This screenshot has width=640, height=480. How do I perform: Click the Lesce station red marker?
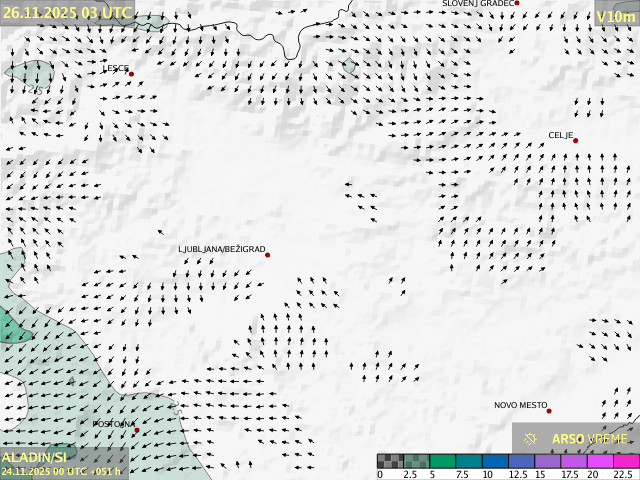click(131, 74)
